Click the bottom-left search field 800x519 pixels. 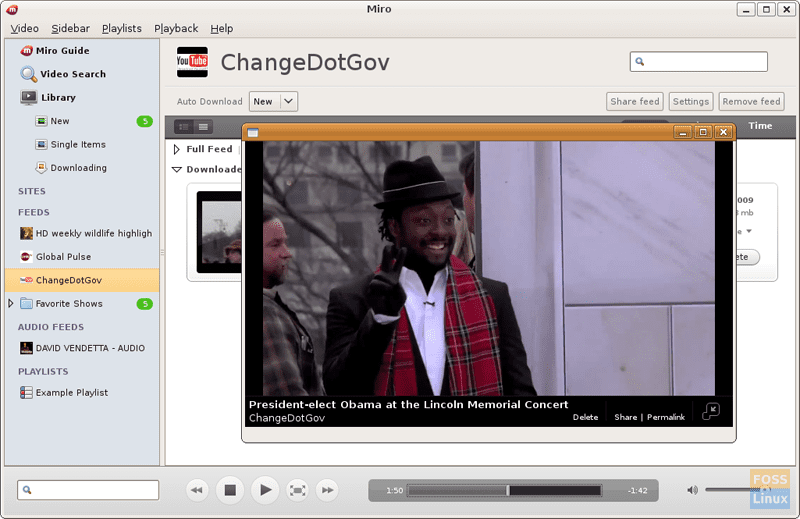(x=88, y=490)
